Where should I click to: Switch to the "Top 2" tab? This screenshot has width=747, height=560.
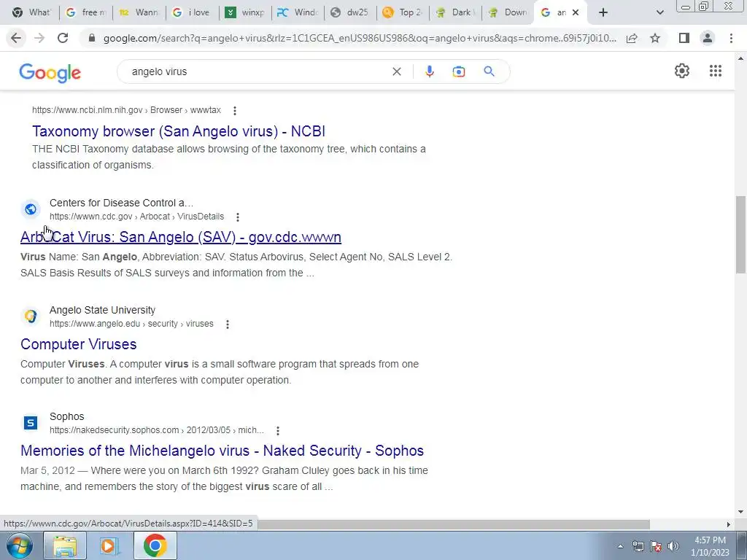point(403,12)
